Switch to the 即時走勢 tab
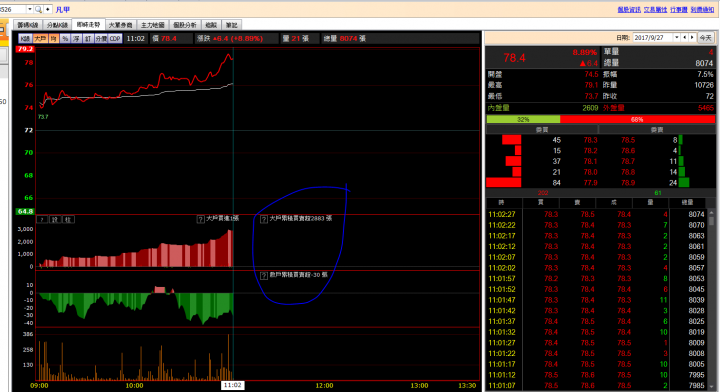The height and width of the screenshot is (392, 720). click(89, 24)
